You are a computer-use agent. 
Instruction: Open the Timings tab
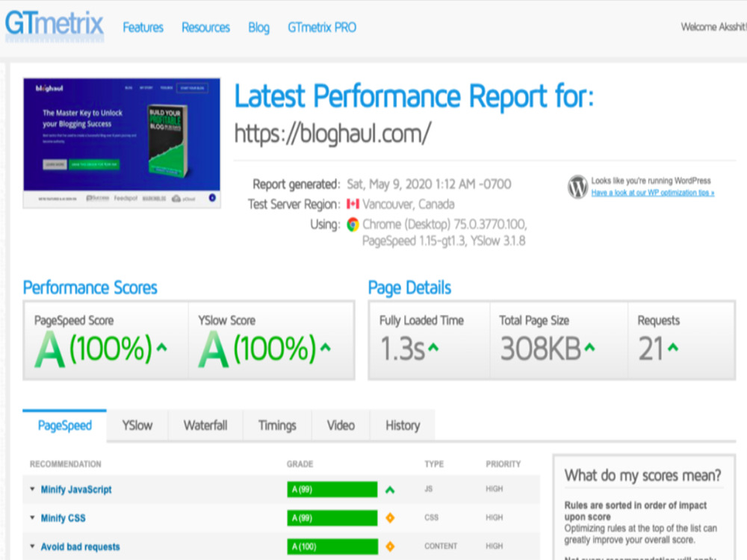pos(277,426)
